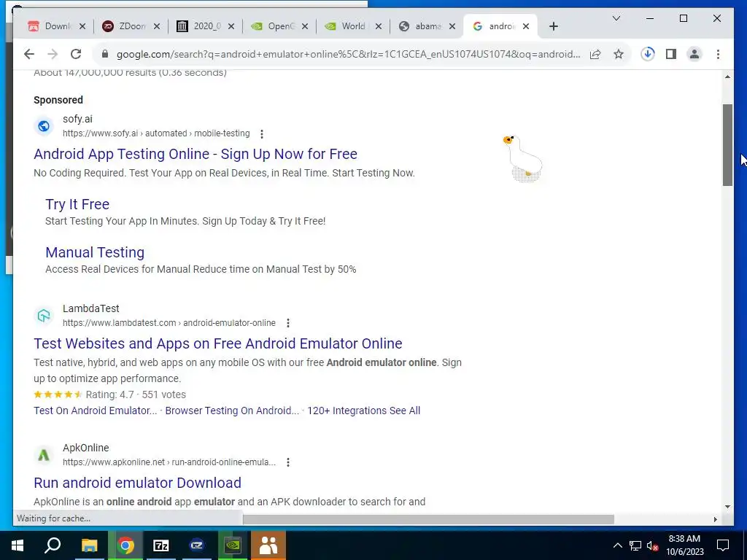Click the LambdaTest favicon
The width and height of the screenshot is (747, 560).
(x=44, y=316)
